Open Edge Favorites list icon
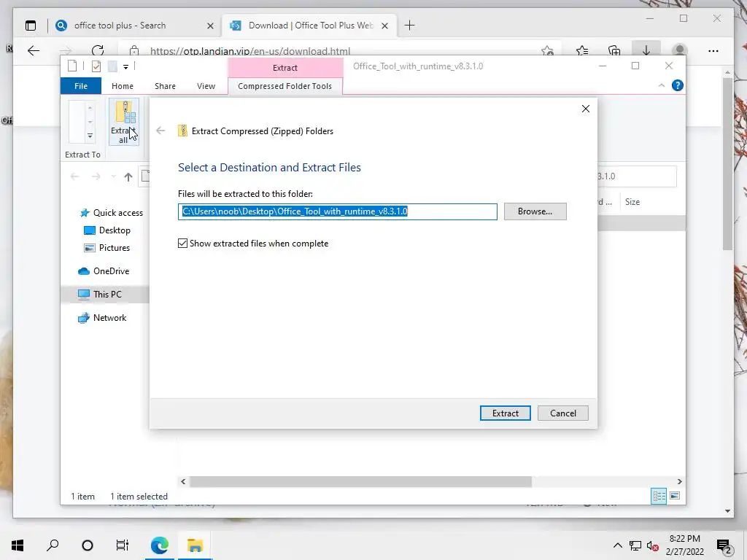 [x=582, y=50]
